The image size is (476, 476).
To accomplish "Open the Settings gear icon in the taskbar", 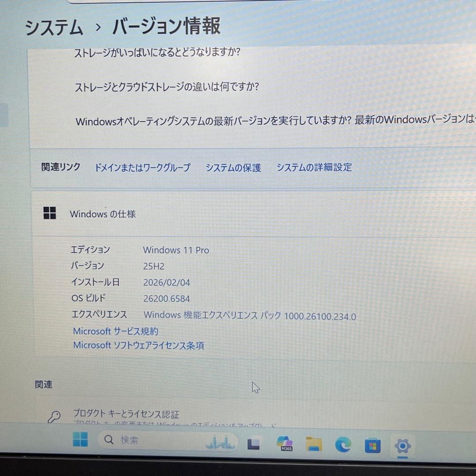I will [x=403, y=446].
